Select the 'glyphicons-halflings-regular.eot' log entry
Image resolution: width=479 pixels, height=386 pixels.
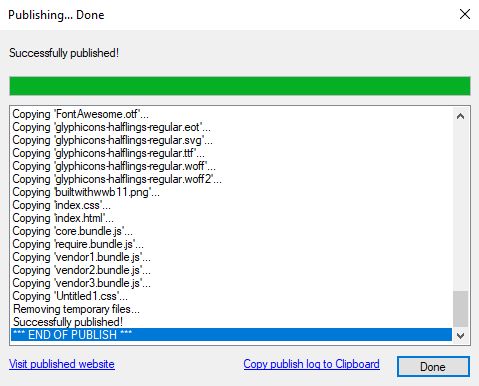(231, 127)
